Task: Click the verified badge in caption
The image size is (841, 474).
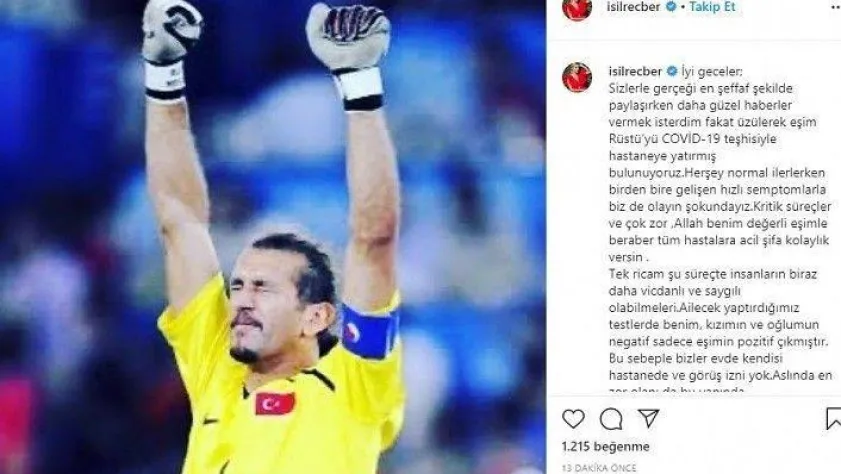Action: coord(672,71)
